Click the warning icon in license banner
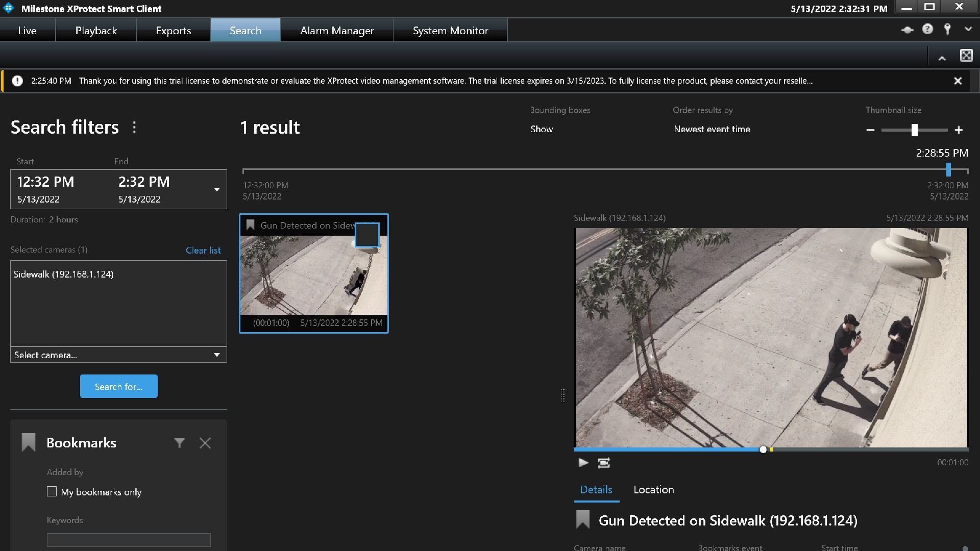This screenshot has height=551, width=980. tap(17, 81)
